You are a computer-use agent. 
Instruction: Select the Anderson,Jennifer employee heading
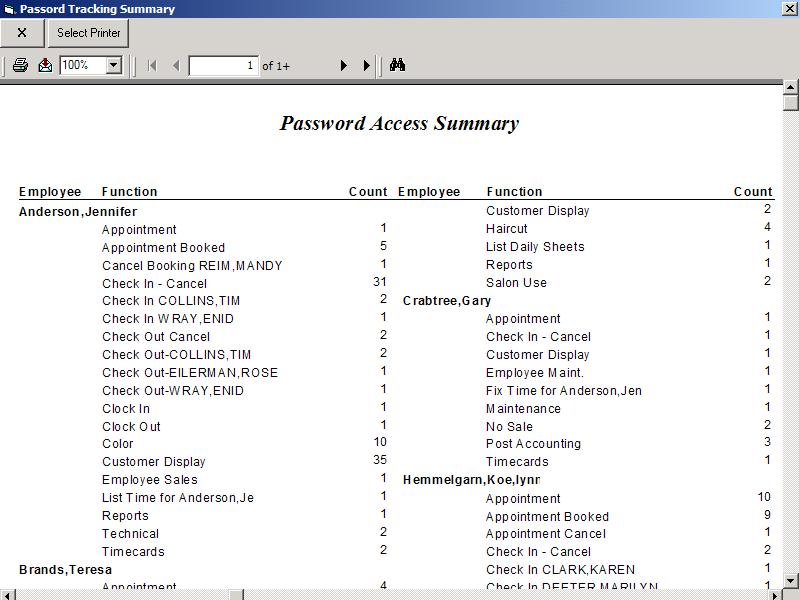pyautogui.click(x=78, y=212)
